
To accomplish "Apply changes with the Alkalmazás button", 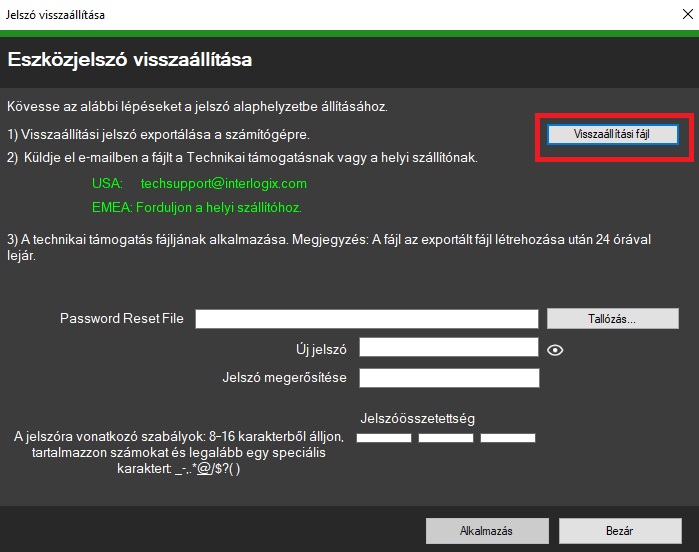I will [487, 531].
